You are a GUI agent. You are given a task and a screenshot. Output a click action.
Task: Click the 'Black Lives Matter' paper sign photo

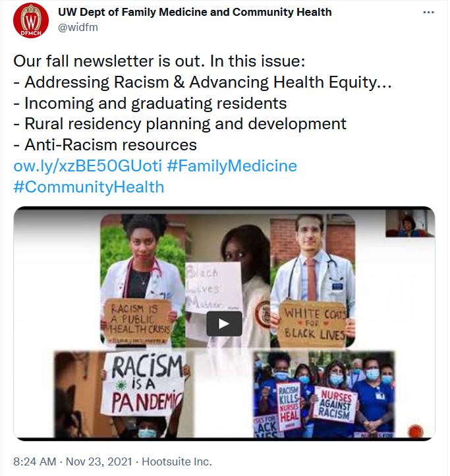[x=228, y=280]
